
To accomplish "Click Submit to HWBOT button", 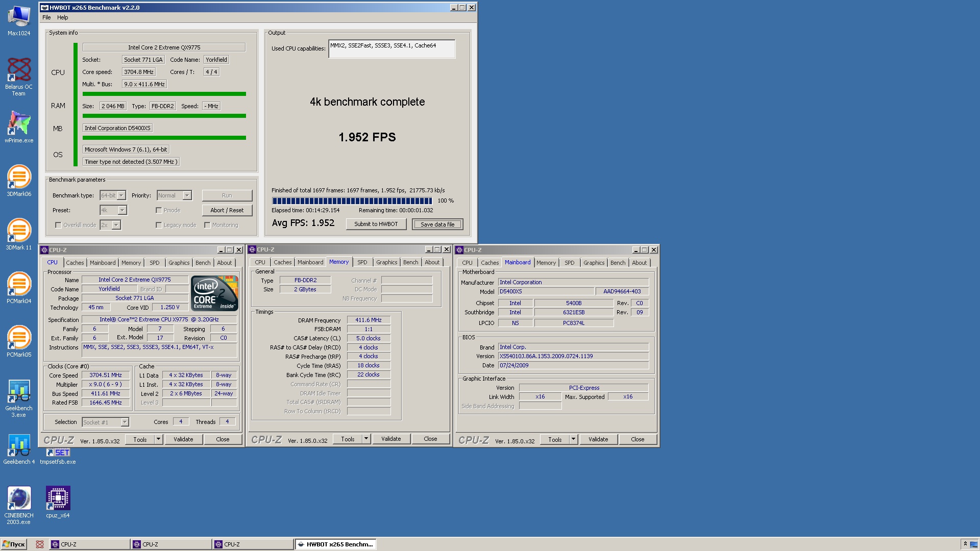I will point(376,224).
